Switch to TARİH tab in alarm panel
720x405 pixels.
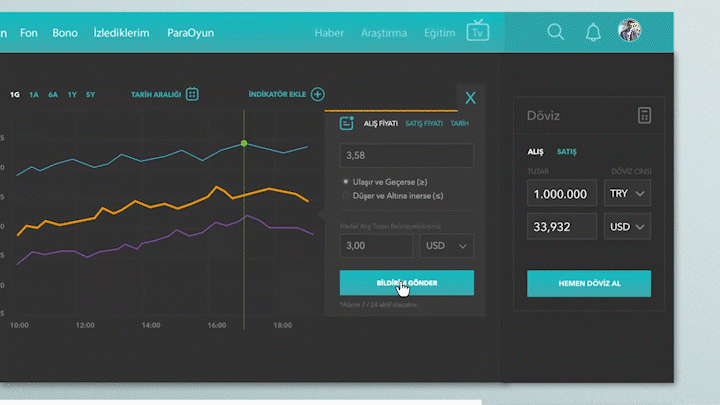pos(459,123)
